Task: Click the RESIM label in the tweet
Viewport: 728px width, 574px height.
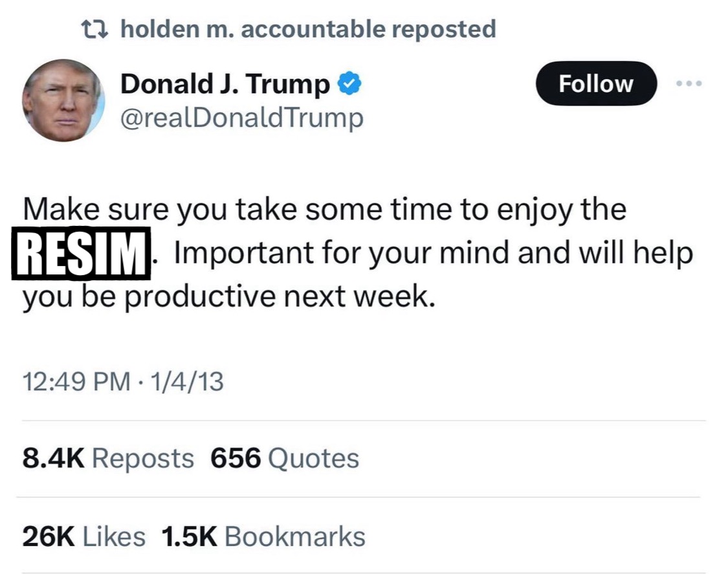Action: click(x=82, y=254)
